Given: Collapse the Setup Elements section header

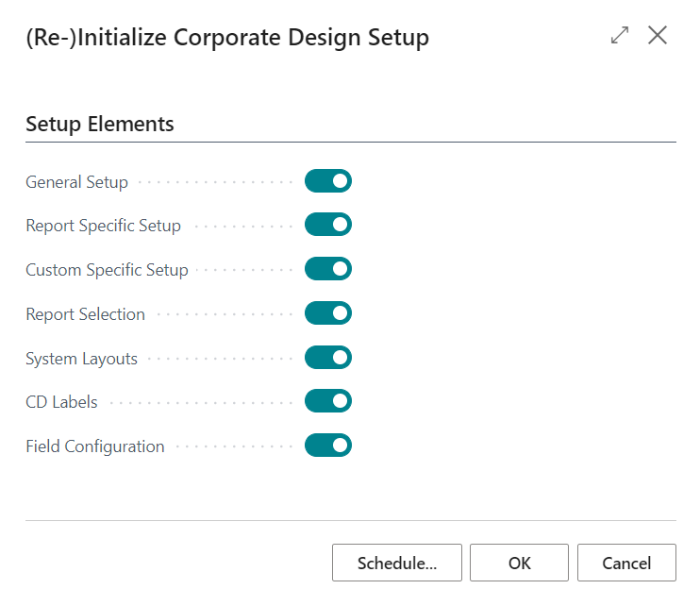Looking at the screenshot, I should 100,125.
